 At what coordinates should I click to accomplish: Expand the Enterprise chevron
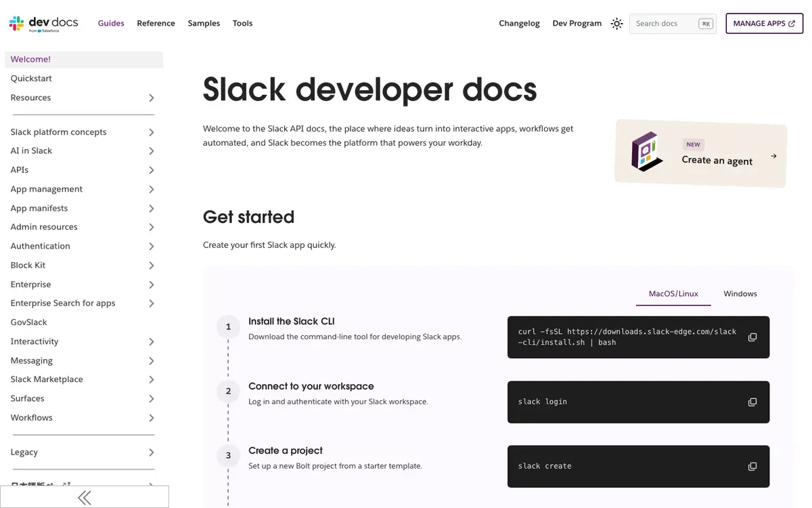[152, 284]
